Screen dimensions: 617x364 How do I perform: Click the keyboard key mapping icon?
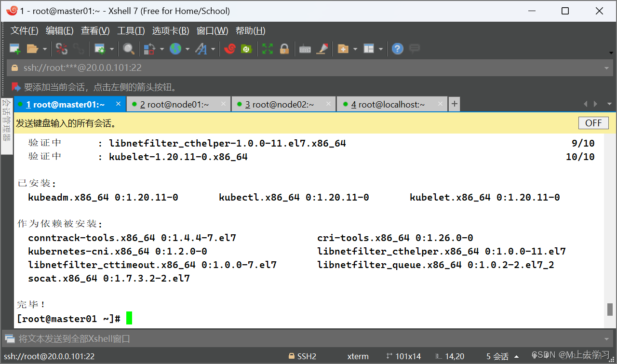305,49
